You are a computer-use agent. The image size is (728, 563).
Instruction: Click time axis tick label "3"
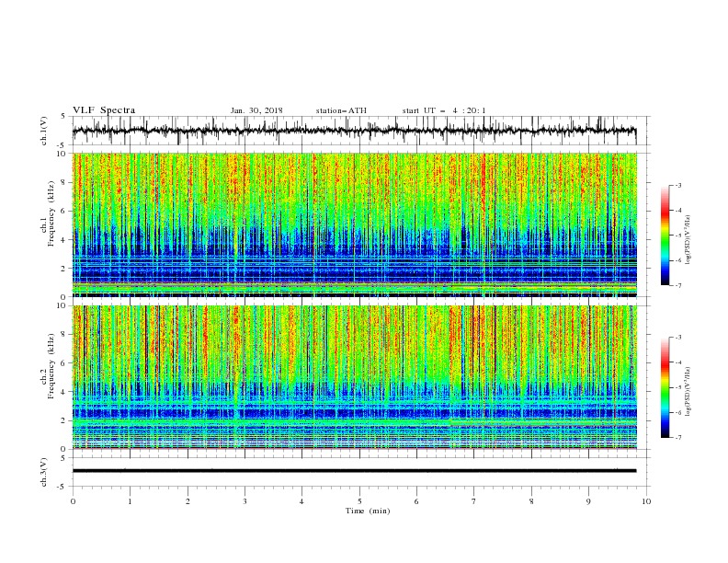coord(245,501)
